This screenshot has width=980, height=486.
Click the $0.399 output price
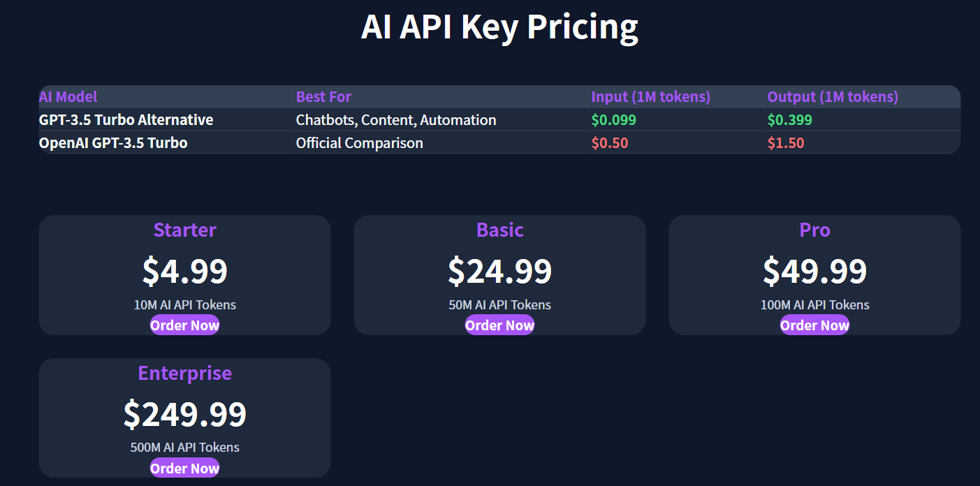point(789,120)
